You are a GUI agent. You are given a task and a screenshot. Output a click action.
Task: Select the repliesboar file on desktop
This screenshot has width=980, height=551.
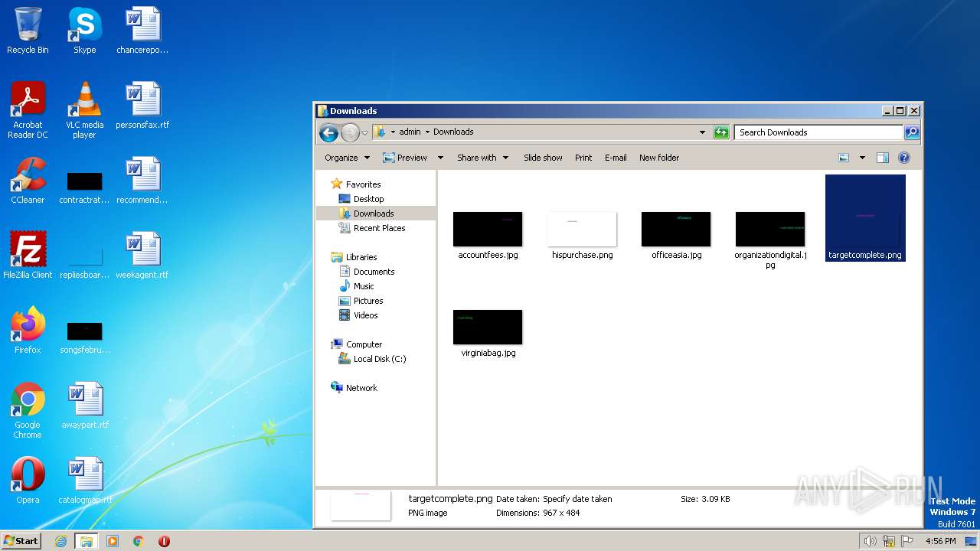pyautogui.click(x=84, y=263)
